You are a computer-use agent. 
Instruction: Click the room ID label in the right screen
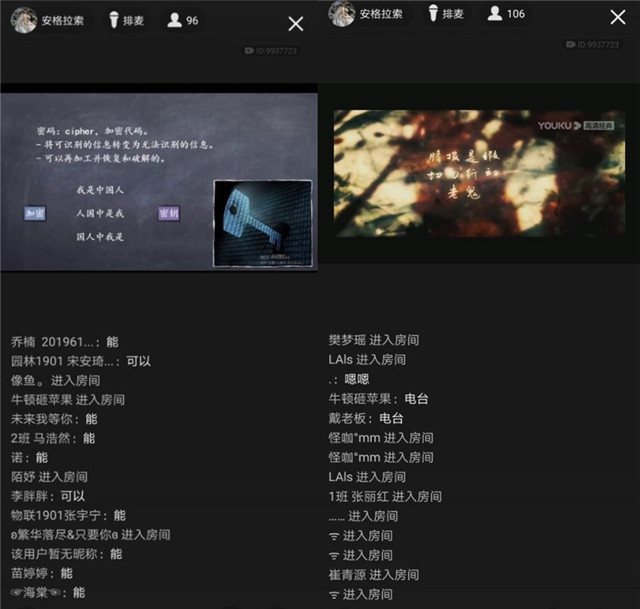click(x=593, y=44)
